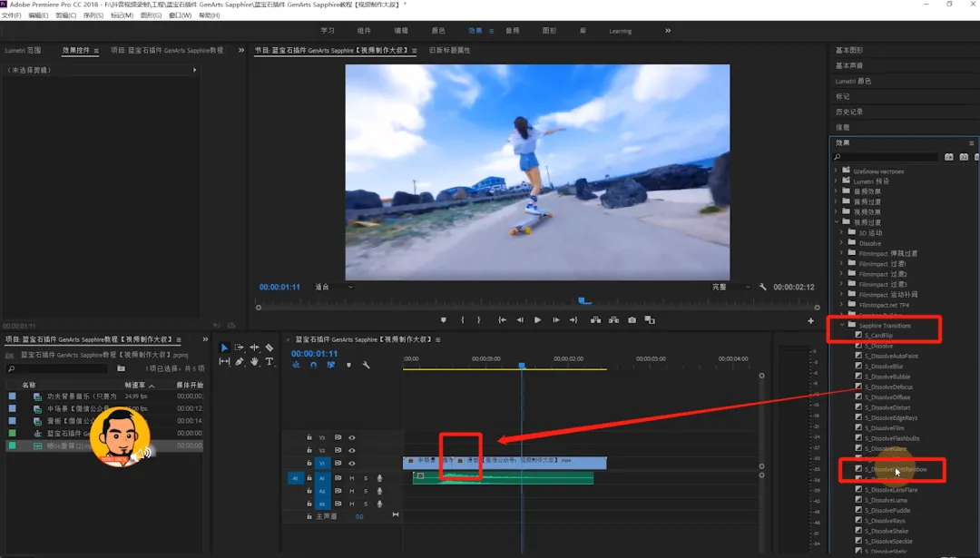This screenshot has width=980, height=558.
Task: Open the 历史记录 panel
Action: [x=848, y=112]
